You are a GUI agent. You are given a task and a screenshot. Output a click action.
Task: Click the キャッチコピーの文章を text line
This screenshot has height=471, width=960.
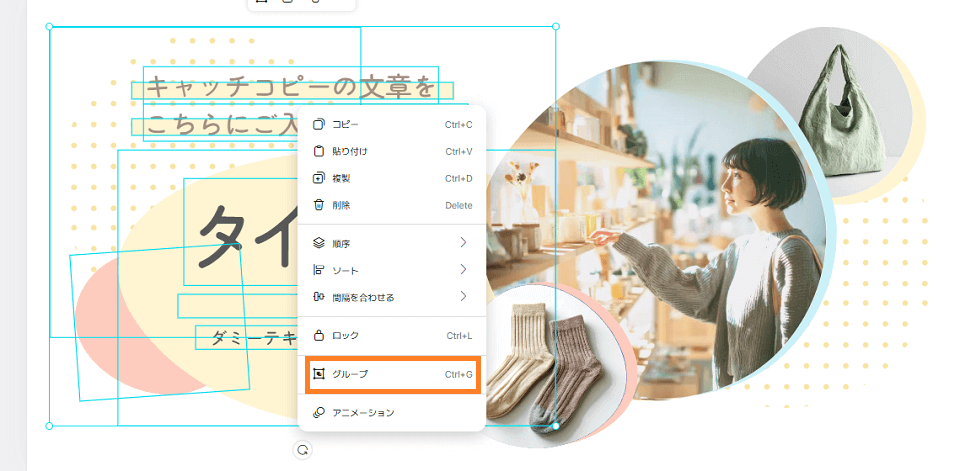point(290,88)
